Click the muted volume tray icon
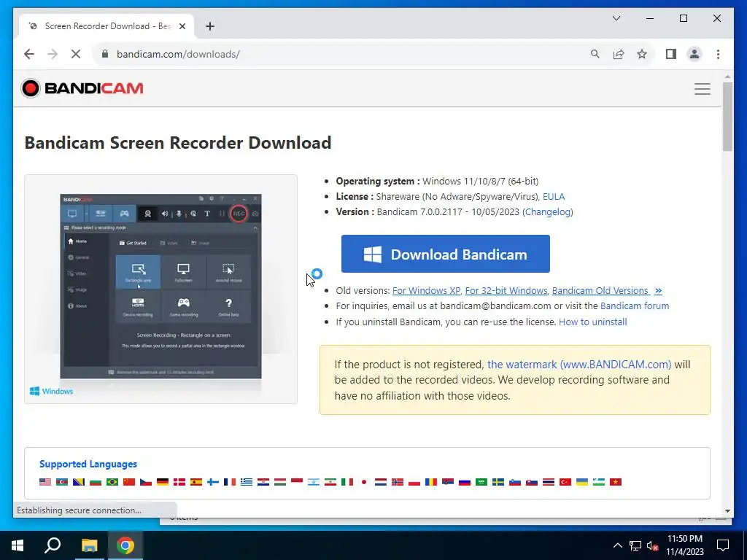747x560 pixels. [653, 545]
